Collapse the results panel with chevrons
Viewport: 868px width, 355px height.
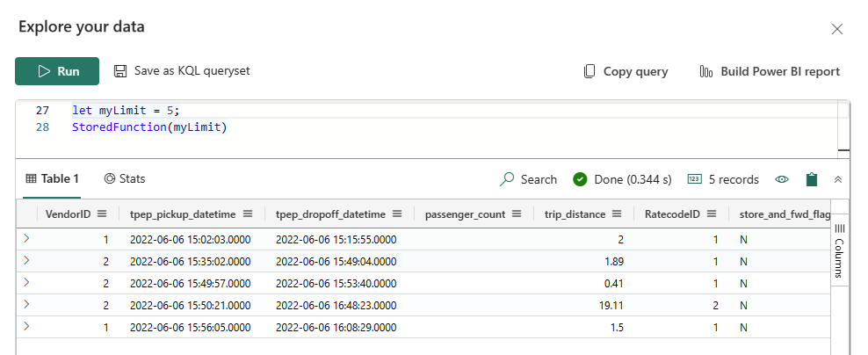[x=838, y=179]
